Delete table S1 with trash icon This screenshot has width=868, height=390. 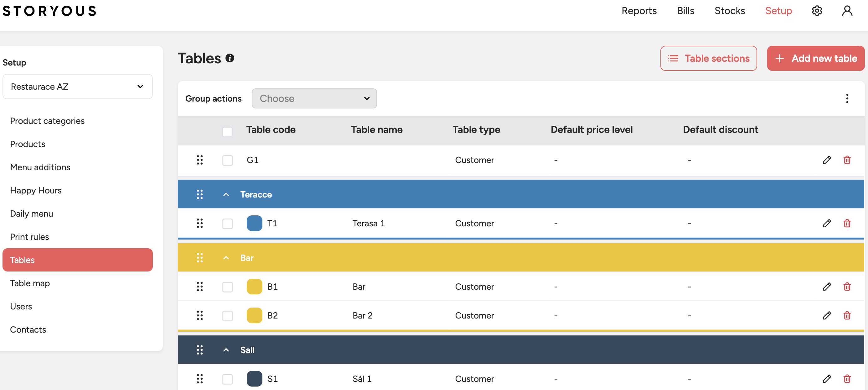coord(847,378)
